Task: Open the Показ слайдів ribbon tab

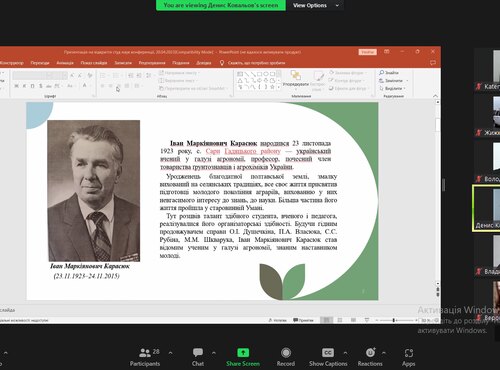Action: coord(94,63)
